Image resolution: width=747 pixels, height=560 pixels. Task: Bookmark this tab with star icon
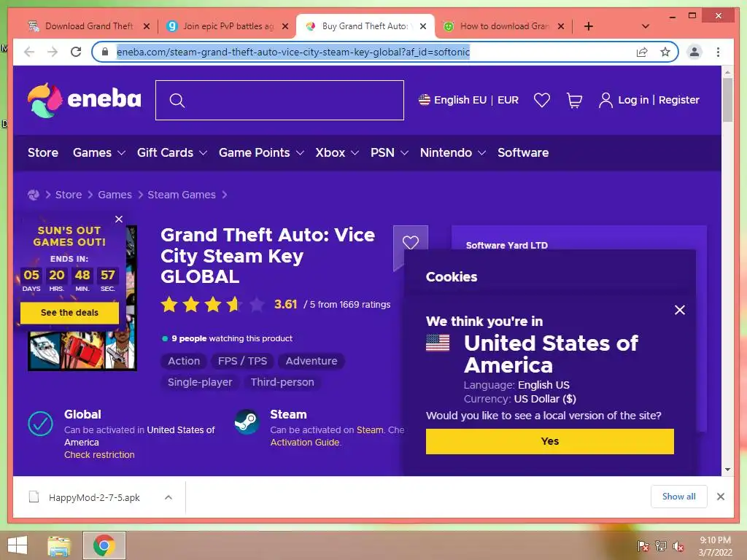[665, 52]
